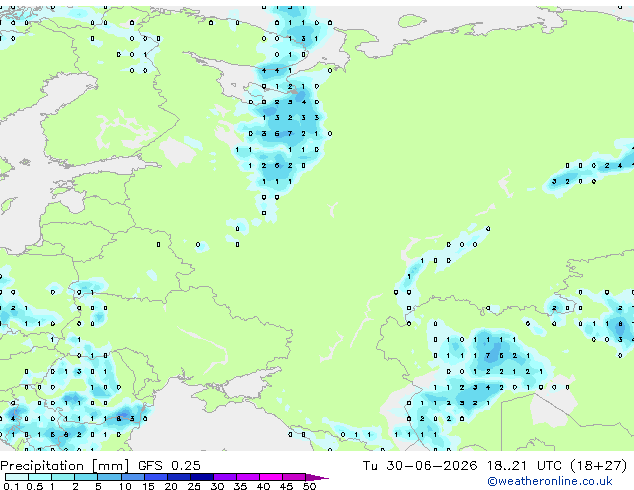634x490 pixels.
Task: Click the legend label '20'
Action: tap(171, 486)
